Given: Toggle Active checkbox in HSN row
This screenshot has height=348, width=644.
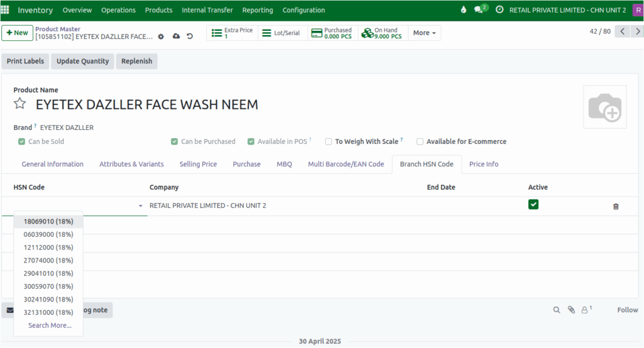Looking at the screenshot, I should 533,204.
